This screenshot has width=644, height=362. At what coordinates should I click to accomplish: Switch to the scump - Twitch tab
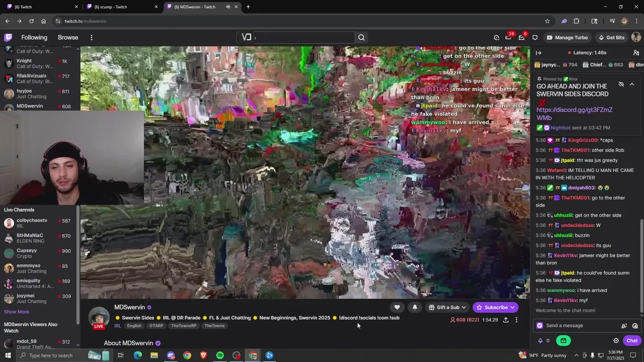tap(121, 7)
